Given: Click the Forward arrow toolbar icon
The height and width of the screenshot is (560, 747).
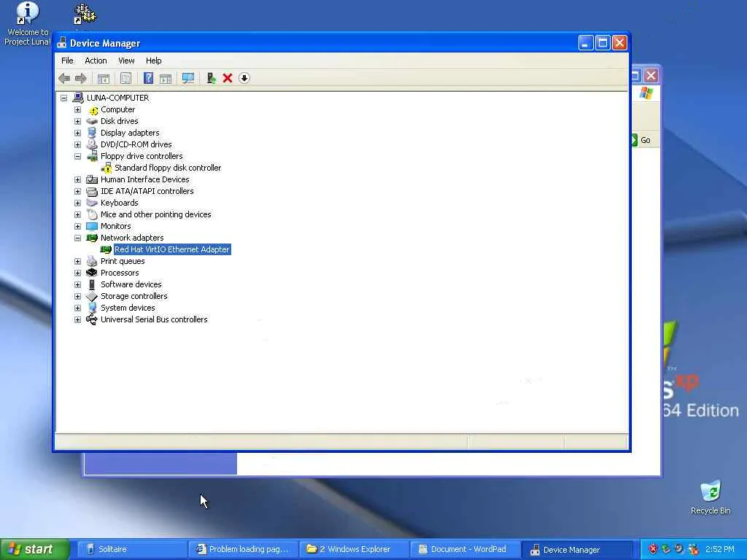Looking at the screenshot, I should [x=80, y=78].
